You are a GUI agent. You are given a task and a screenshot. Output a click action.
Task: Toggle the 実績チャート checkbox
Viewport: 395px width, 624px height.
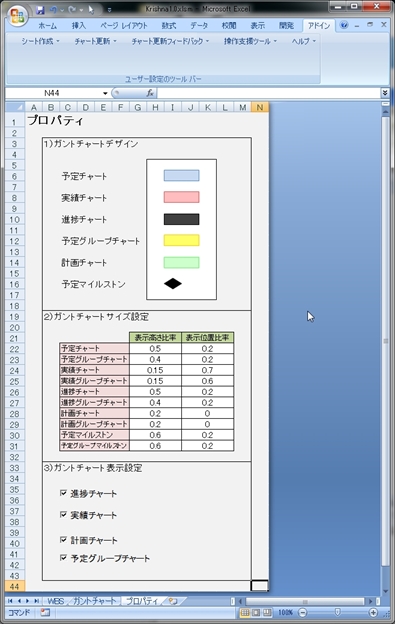point(63,515)
